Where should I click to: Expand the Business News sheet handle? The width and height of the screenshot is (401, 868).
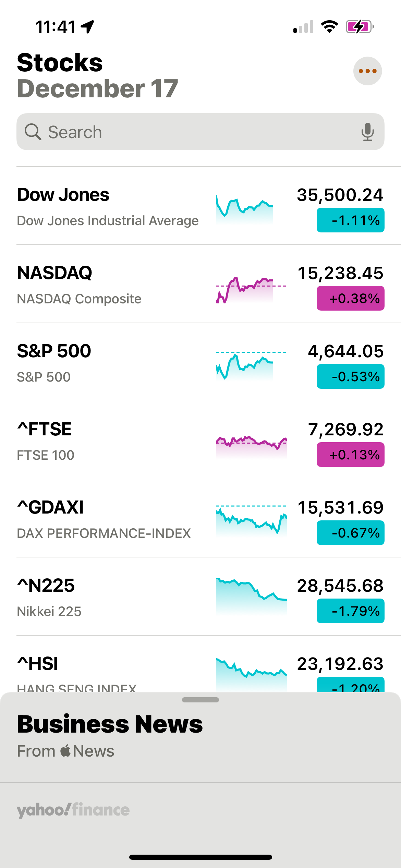click(200, 700)
